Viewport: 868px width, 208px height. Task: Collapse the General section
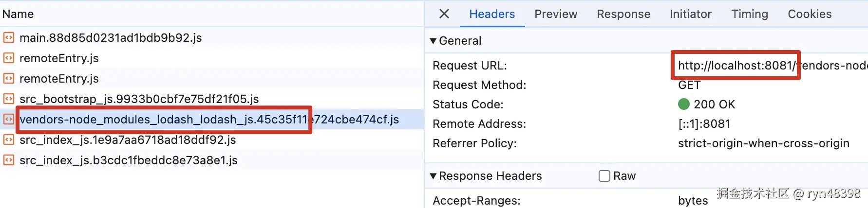pyautogui.click(x=433, y=41)
